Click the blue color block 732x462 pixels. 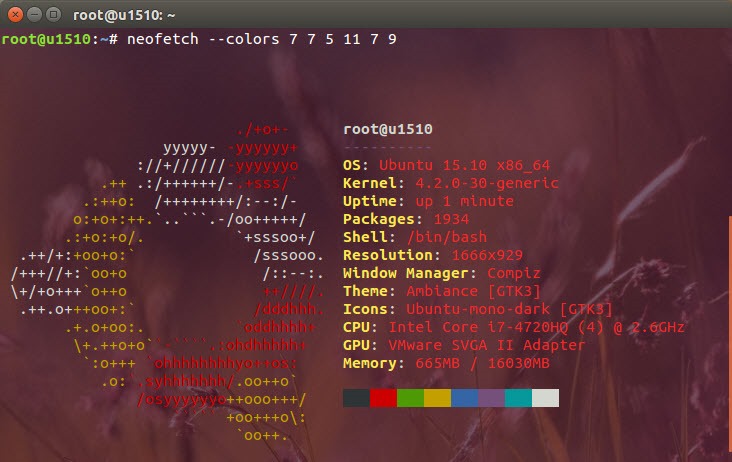(x=465, y=398)
